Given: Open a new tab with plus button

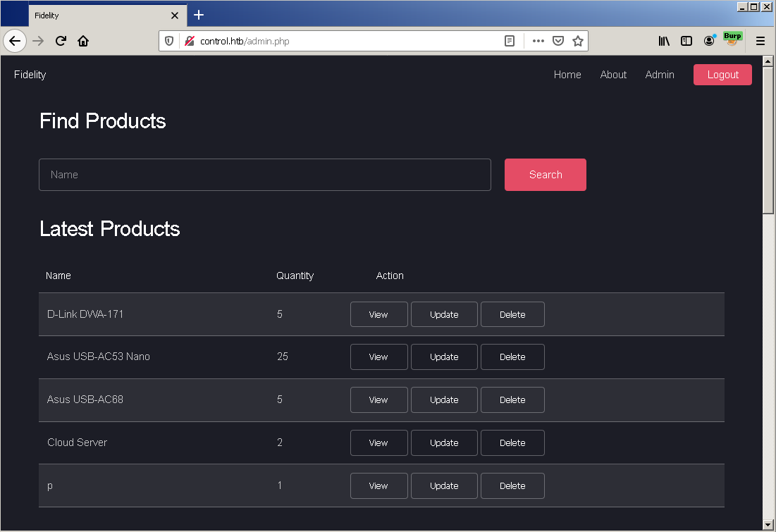Looking at the screenshot, I should pyautogui.click(x=199, y=15).
